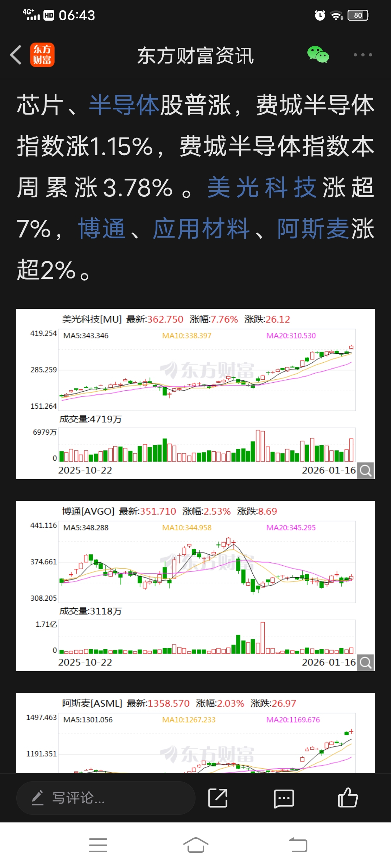Zoom the 美光科技 chart with magnifier icon
391x868 pixels.
pyautogui.click(x=366, y=471)
